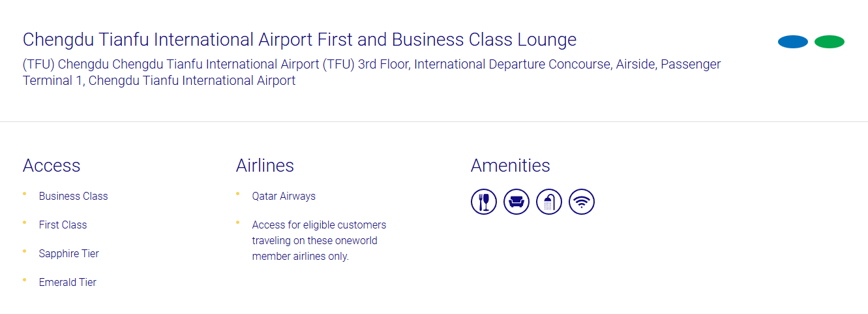Click the lounge seating sofa icon
The width and height of the screenshot is (868, 314).
click(x=516, y=202)
